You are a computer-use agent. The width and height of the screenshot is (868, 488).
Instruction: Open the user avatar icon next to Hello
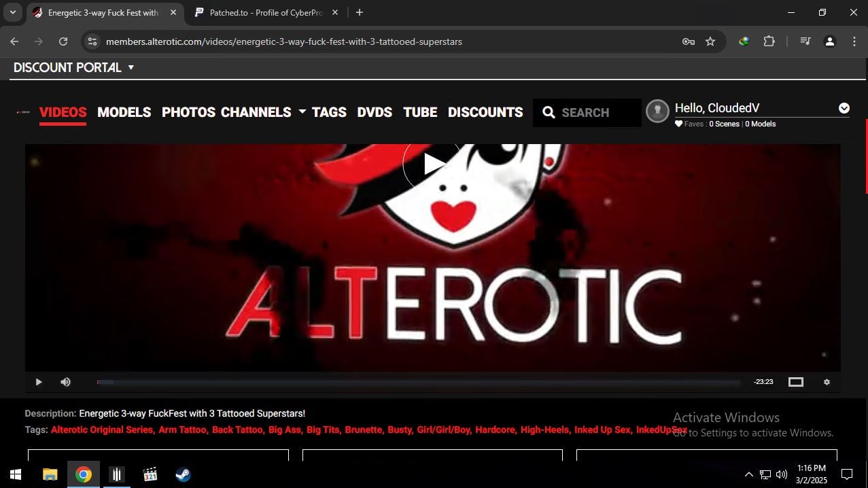657,111
